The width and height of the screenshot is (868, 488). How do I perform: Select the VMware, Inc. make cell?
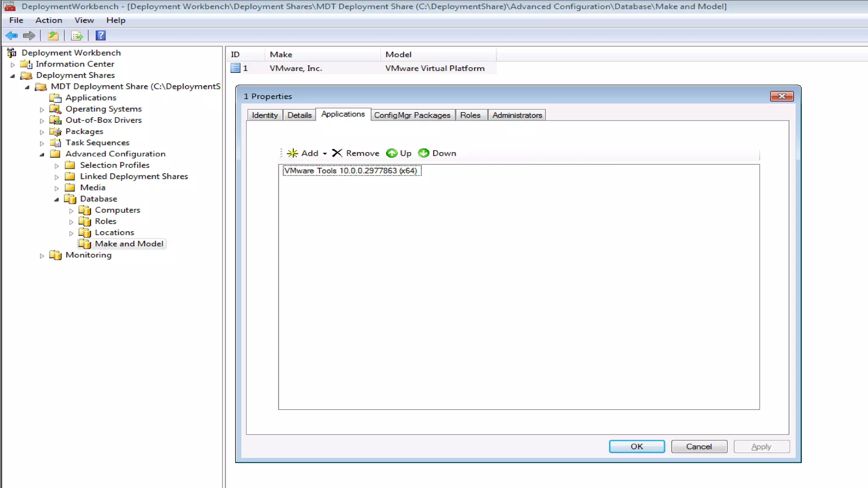(x=296, y=68)
